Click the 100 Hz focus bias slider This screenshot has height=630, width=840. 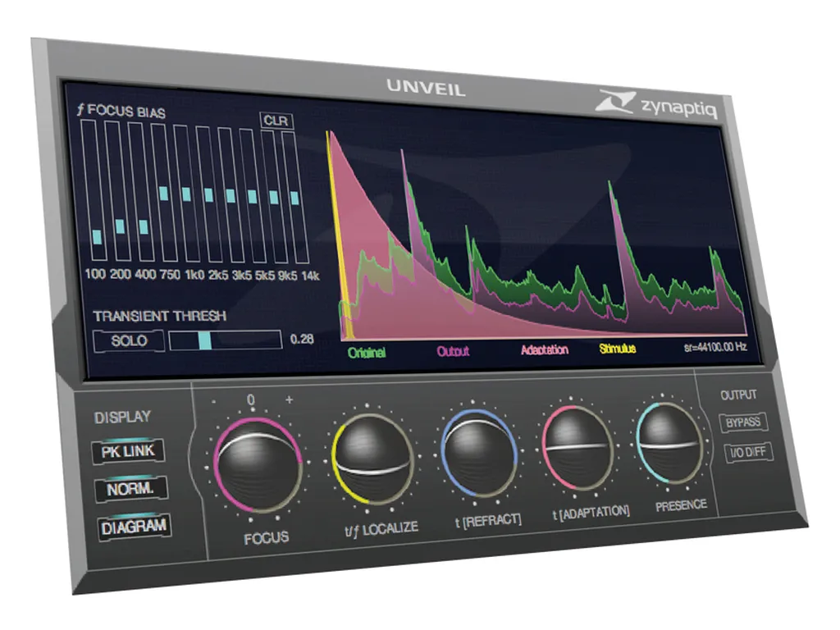[x=97, y=236]
